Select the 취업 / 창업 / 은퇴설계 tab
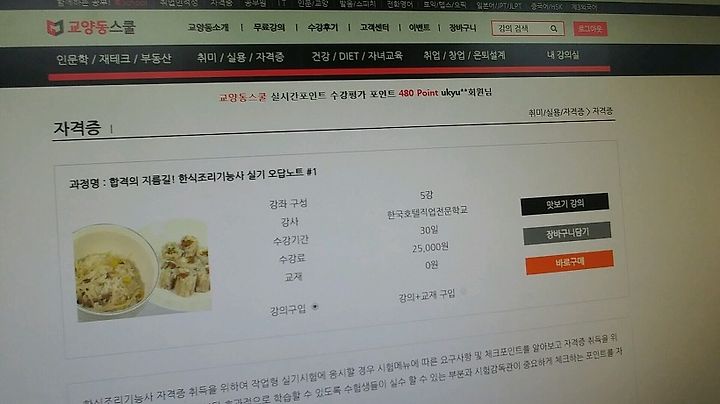720x404 pixels. coord(464,56)
